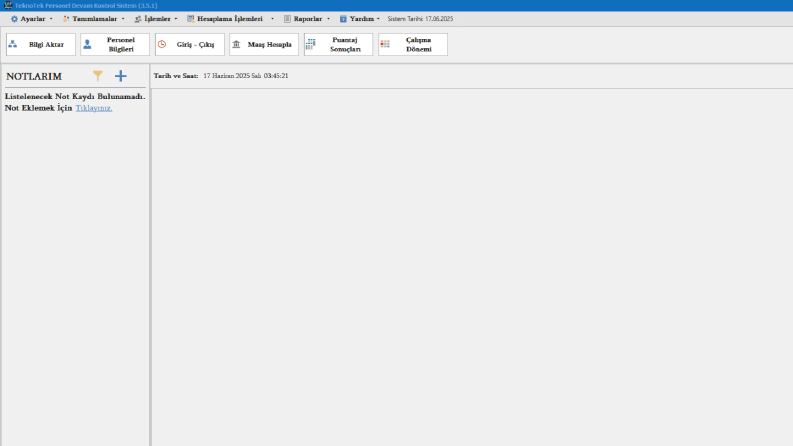Viewport: 793px width, 446px height.
Task: Click the Maaş Hesapla button
Action: click(264, 44)
